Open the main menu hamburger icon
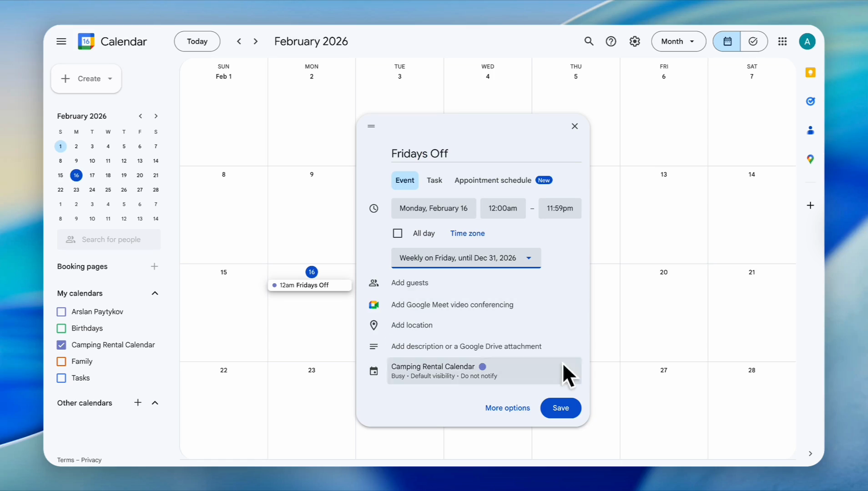 [x=61, y=41]
